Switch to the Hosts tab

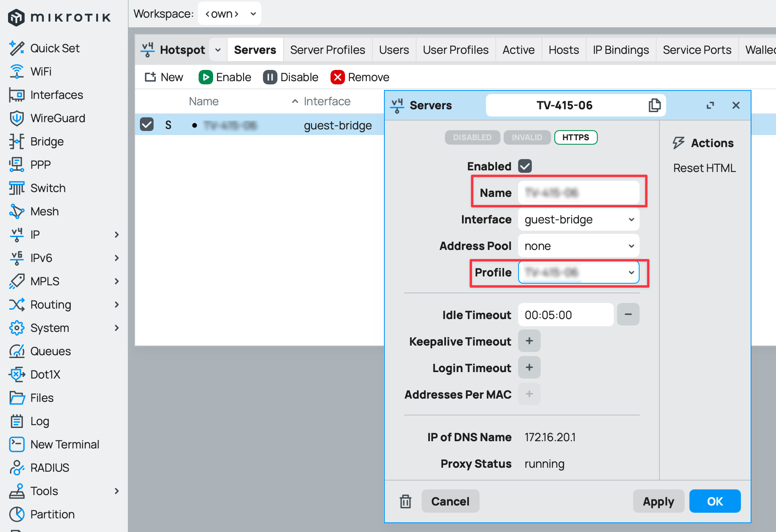click(564, 50)
